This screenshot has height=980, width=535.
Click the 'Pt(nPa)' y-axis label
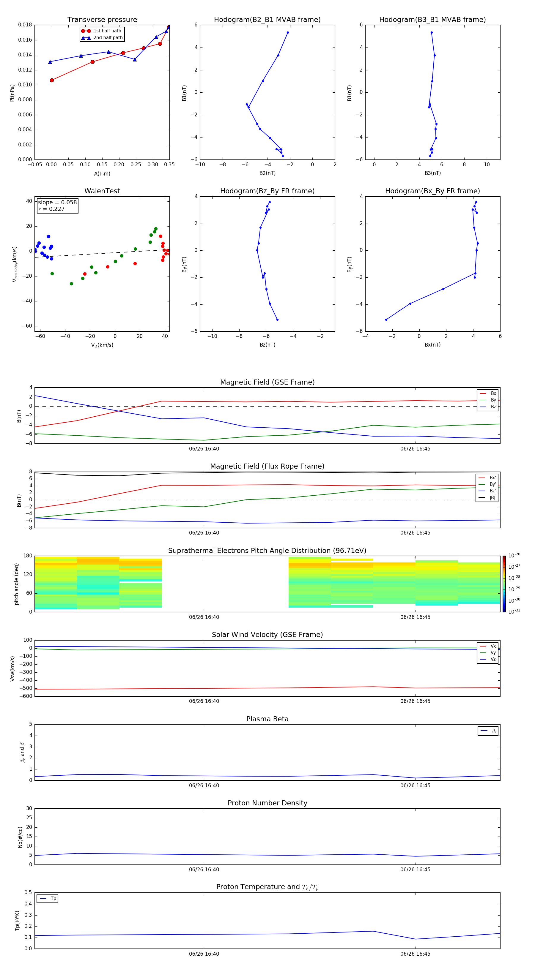(x=12, y=93)
